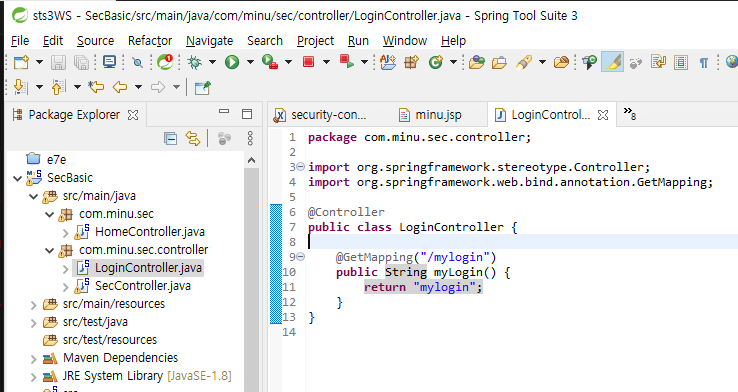Click the New wizard toolbar icon
Image resolution: width=738 pixels, height=392 pixels.
pyautogui.click(x=21, y=62)
